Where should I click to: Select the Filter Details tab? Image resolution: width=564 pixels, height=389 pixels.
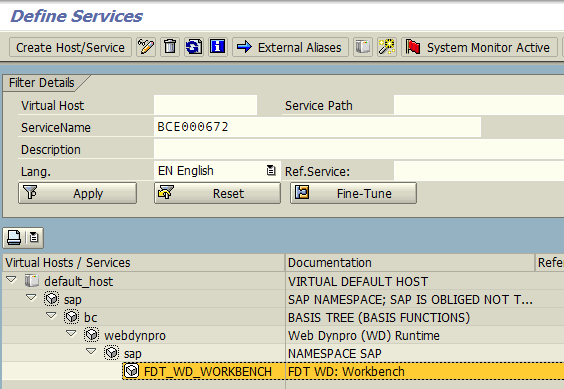[x=42, y=83]
